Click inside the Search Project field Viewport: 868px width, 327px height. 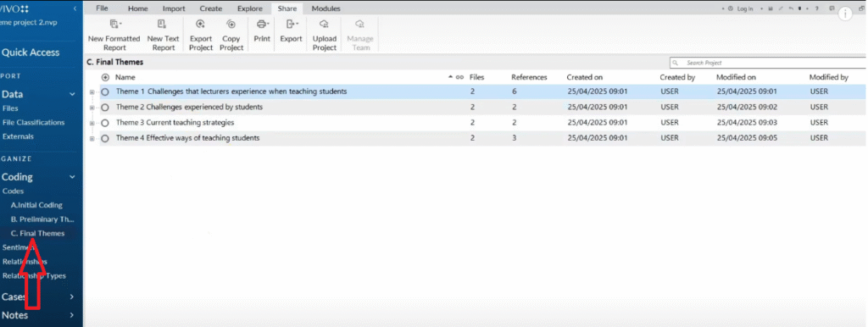[768, 63]
